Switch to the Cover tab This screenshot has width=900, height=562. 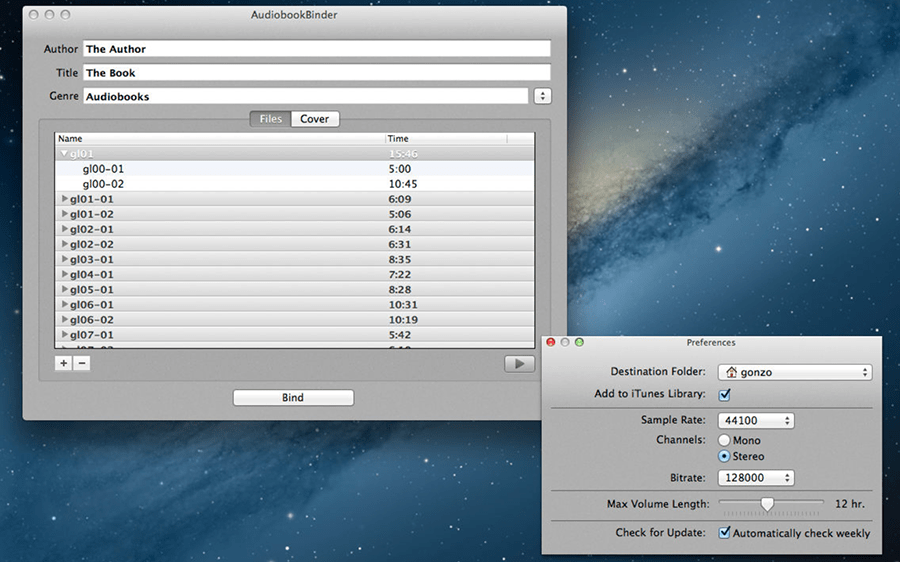[315, 119]
